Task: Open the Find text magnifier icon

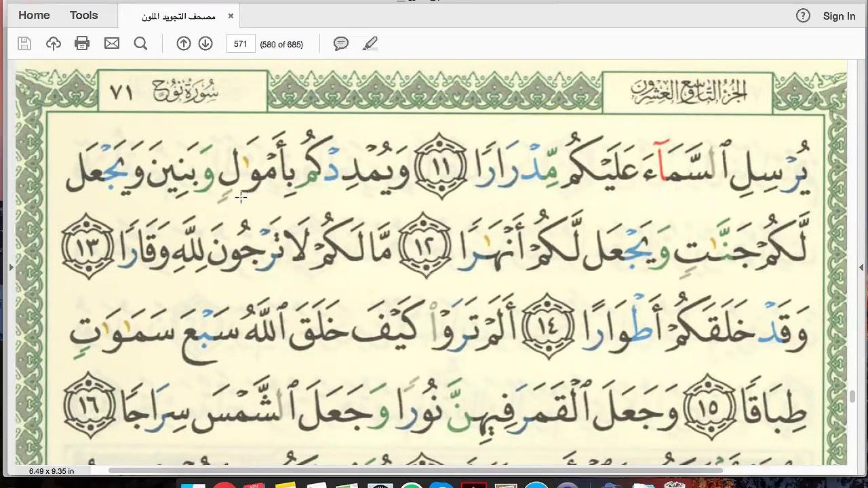Action: coord(140,44)
